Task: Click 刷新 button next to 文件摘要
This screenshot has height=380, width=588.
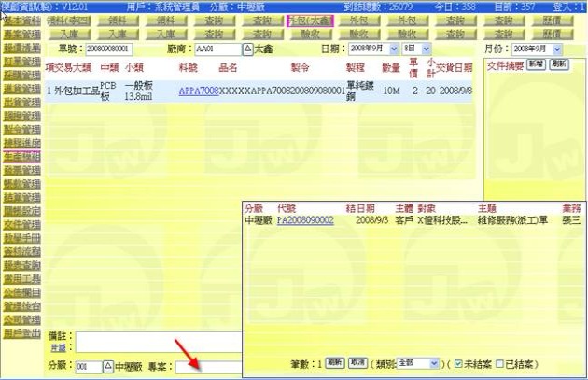Action: [x=558, y=63]
